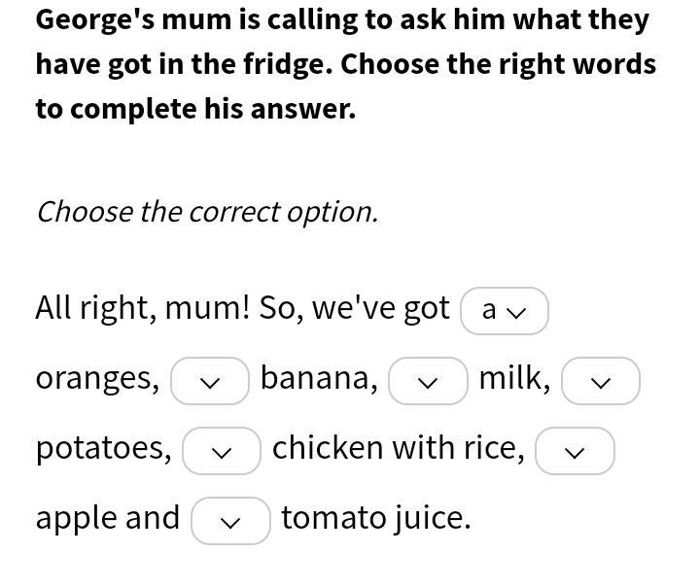Expand the dropdown right after "milk,"
The width and height of the screenshot is (700, 588).
coord(601,381)
